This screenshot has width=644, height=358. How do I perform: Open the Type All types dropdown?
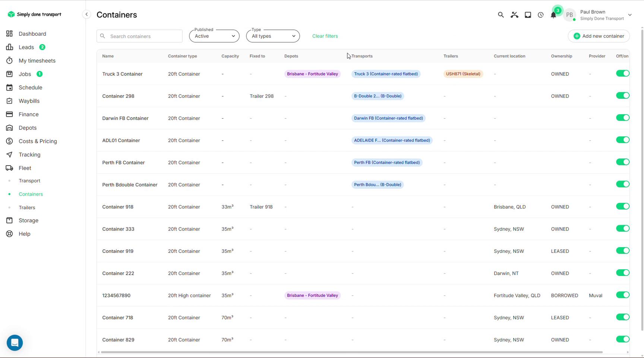point(273,36)
